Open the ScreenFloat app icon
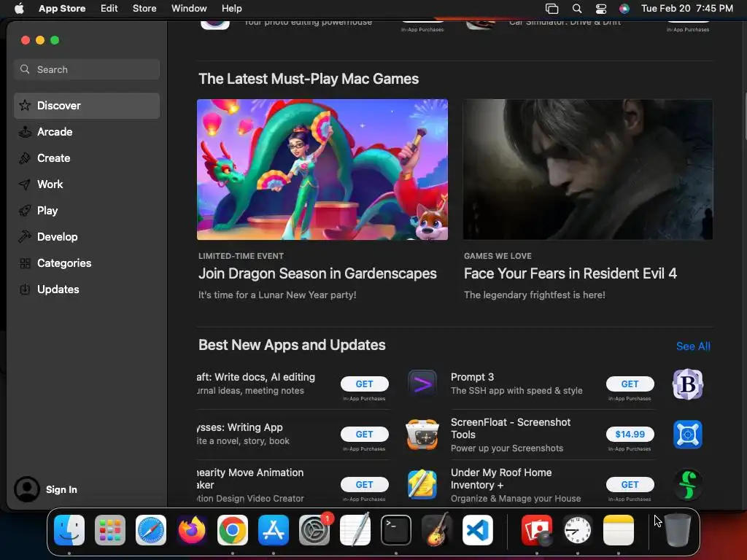The height and width of the screenshot is (560, 747). pos(422,435)
